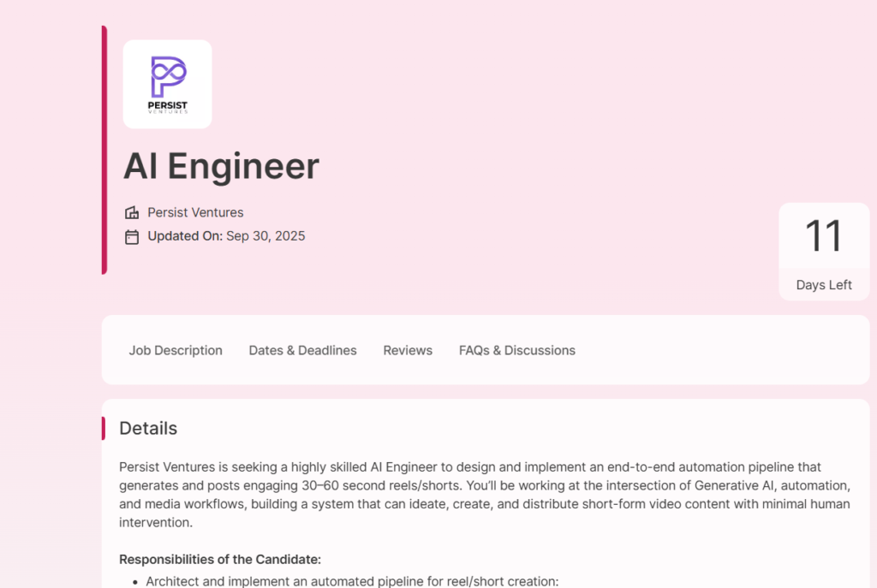The height and width of the screenshot is (588, 877).
Task: Select the Sep 30, 2025 date text
Action: [265, 236]
